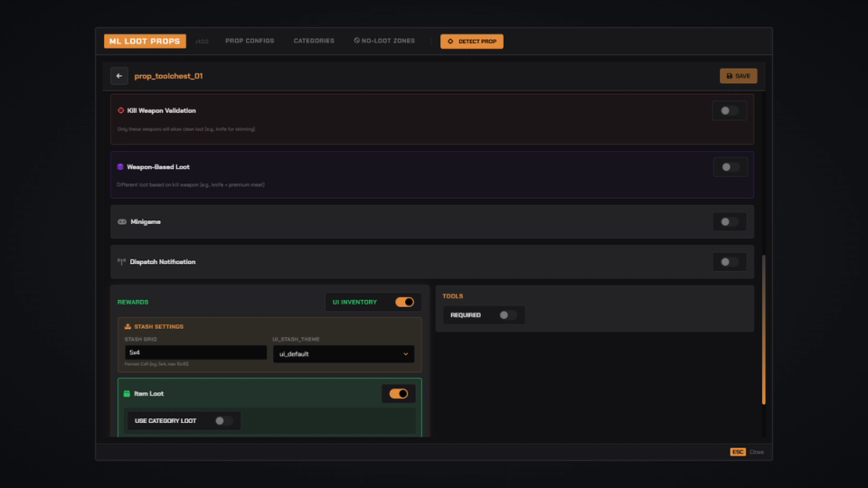Image resolution: width=868 pixels, height=488 pixels.
Task: Click the ML LOOT PROPS logo
Action: click(x=145, y=41)
